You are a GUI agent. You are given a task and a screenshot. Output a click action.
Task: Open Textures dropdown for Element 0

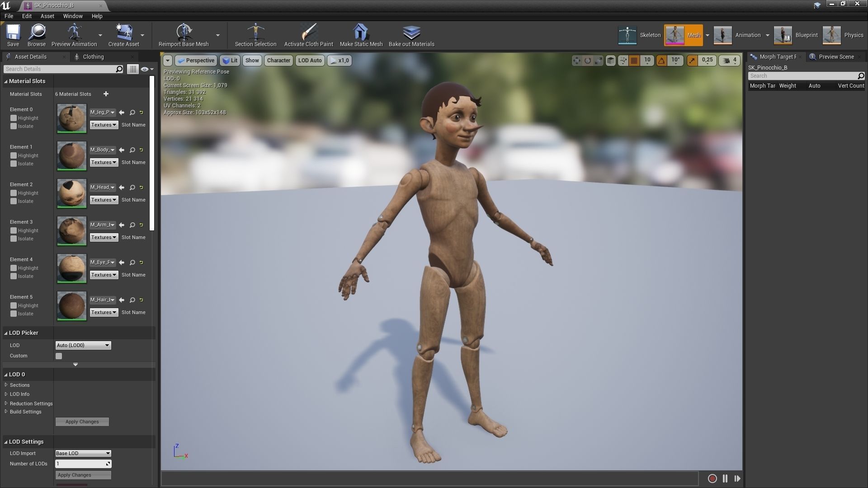click(104, 125)
